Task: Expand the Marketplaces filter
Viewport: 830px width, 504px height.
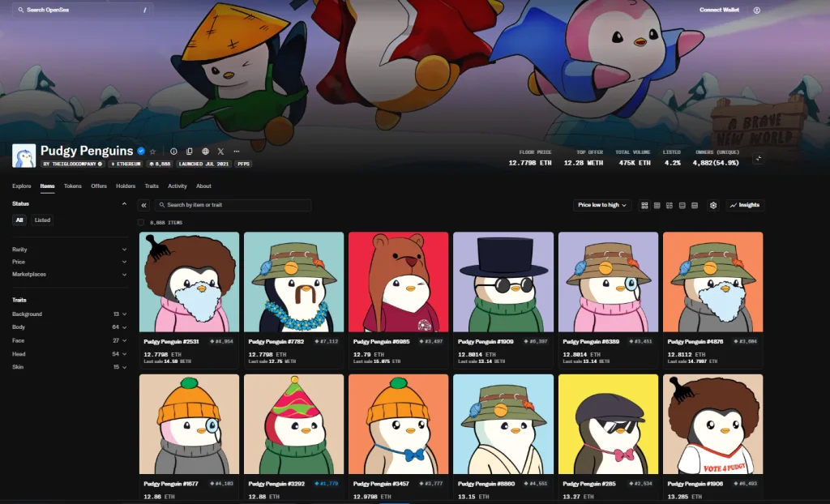Action: [70, 274]
